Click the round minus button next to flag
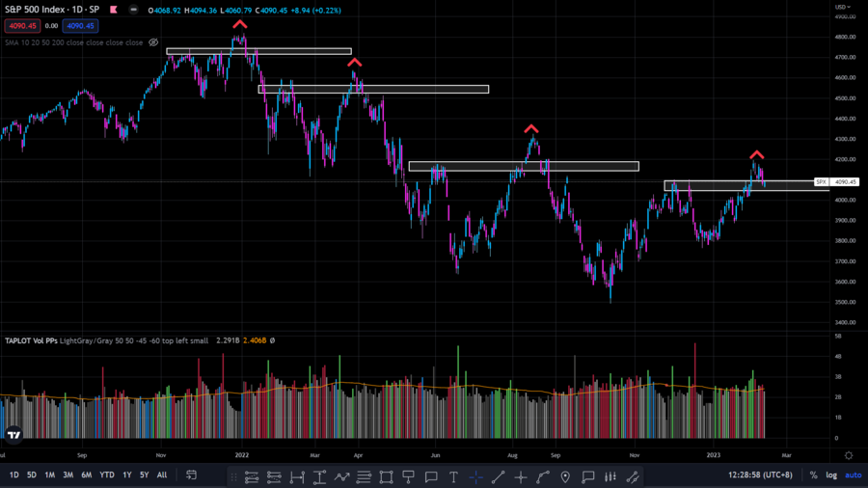Viewport: 868px width, 488px height. click(x=133, y=10)
